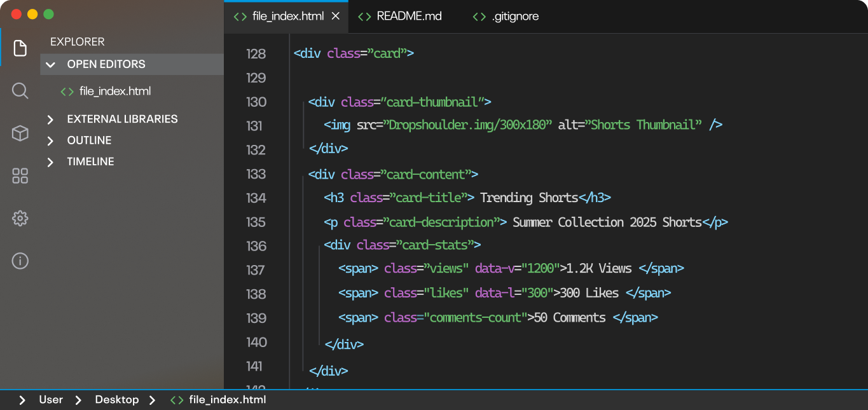
Task: Click the "card-content" class value
Action: pos(426,174)
